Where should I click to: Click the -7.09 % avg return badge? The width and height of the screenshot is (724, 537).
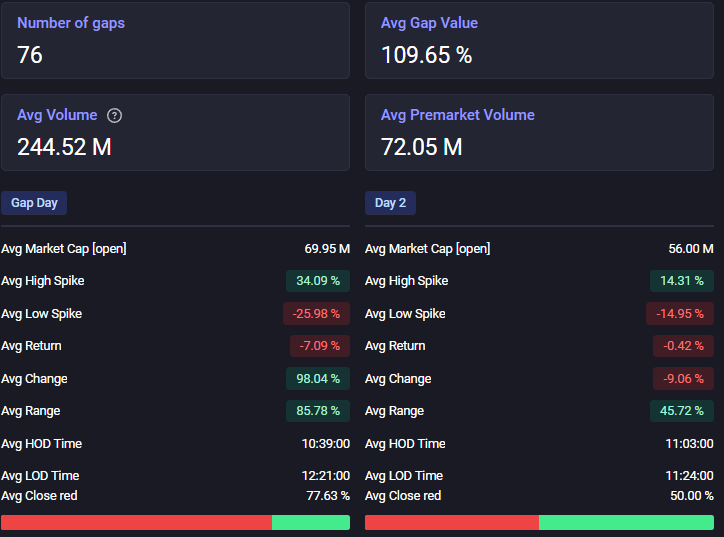coord(320,346)
